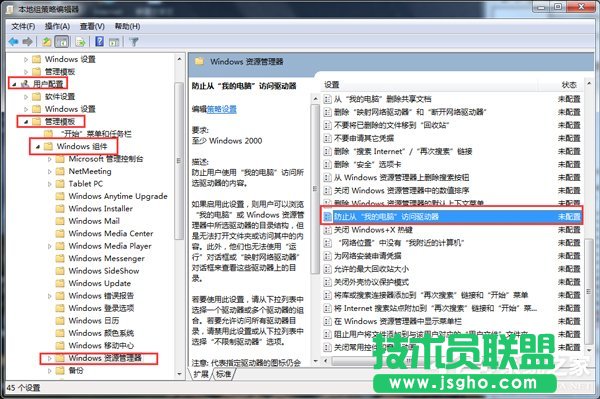The width and height of the screenshot is (600, 399).
Task: Expand the Microsoft 管理控制台 node
Action: click(50, 159)
